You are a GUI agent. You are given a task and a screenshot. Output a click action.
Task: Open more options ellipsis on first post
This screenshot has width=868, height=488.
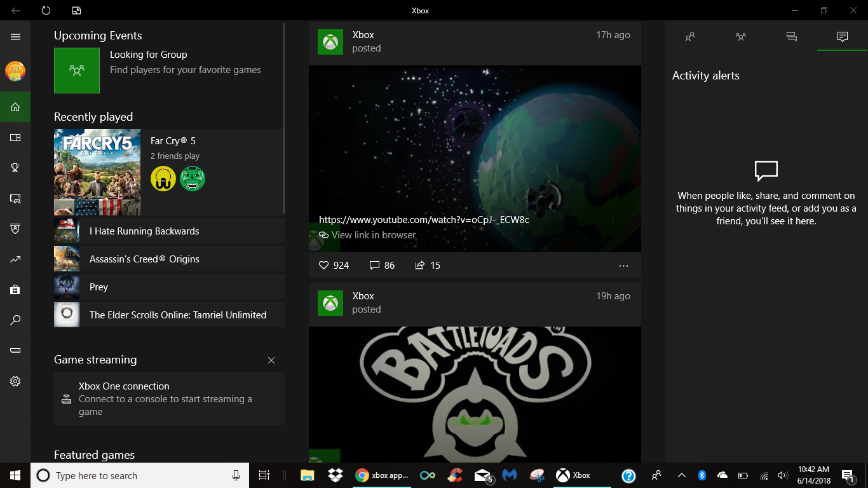coord(623,266)
